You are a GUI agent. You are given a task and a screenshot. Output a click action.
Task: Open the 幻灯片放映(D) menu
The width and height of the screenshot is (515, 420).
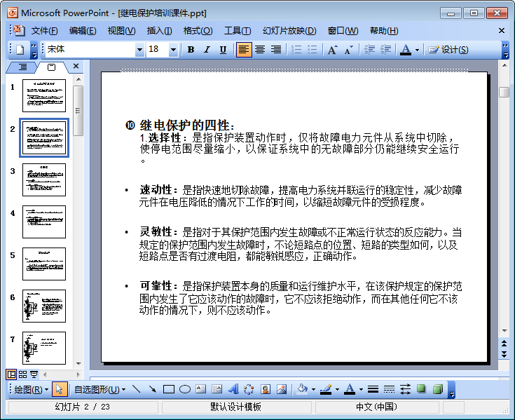point(289,31)
